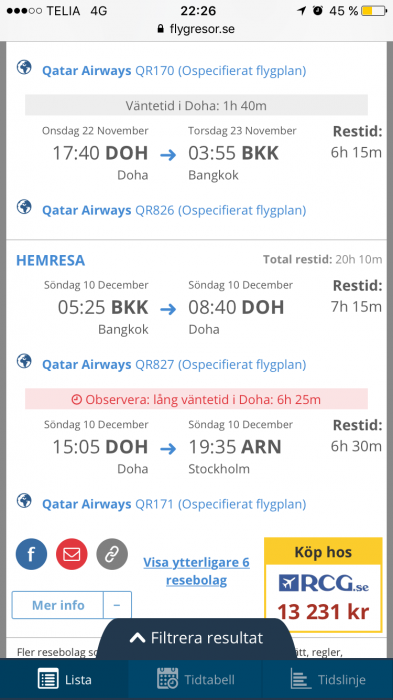The width and height of the screenshot is (393, 700).
Task: Switch to the Lista tab
Action: coord(65,679)
